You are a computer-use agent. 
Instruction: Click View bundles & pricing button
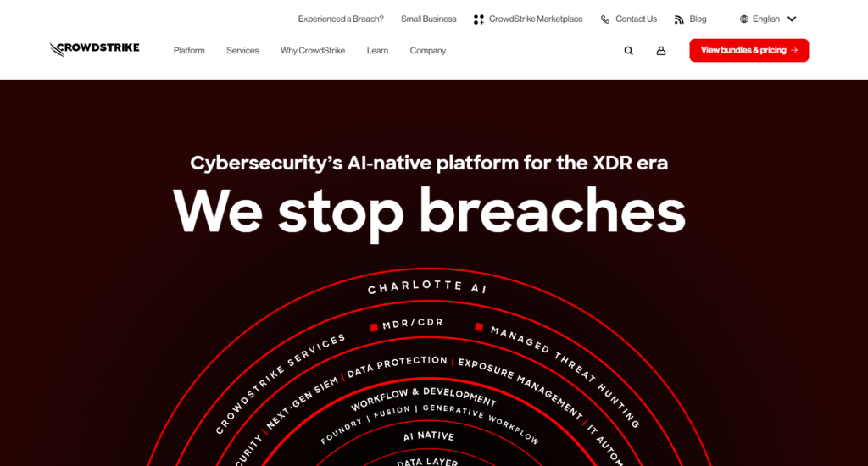tap(748, 50)
